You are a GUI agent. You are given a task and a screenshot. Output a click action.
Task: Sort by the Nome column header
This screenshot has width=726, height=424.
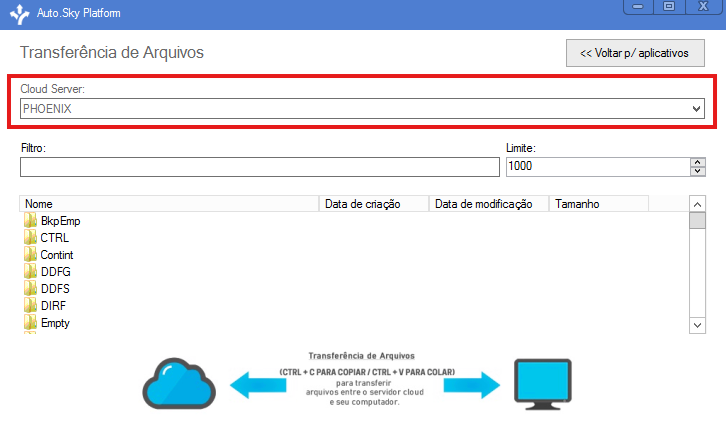pos(169,204)
